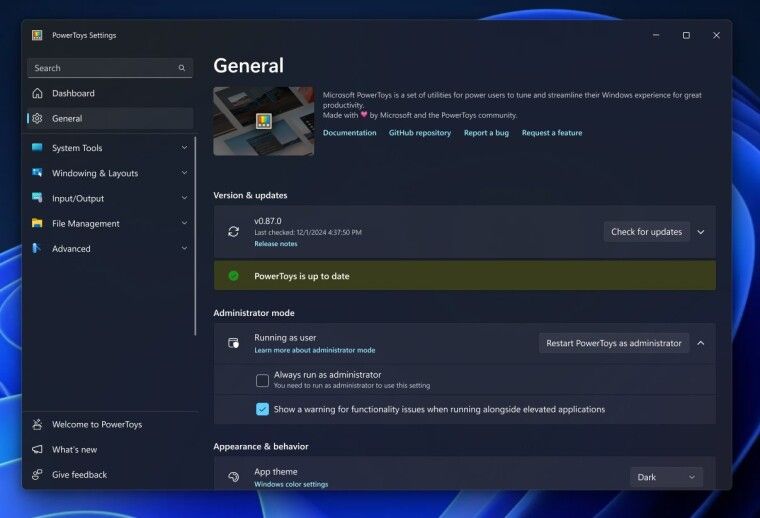Open the App theme Dark dropdown
Image resolution: width=760 pixels, height=518 pixels.
[666, 477]
